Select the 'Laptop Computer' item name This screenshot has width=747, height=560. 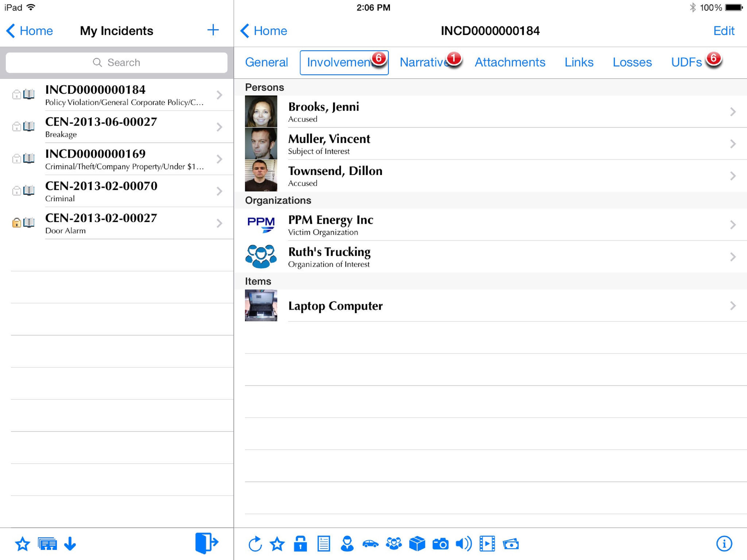tap(335, 306)
